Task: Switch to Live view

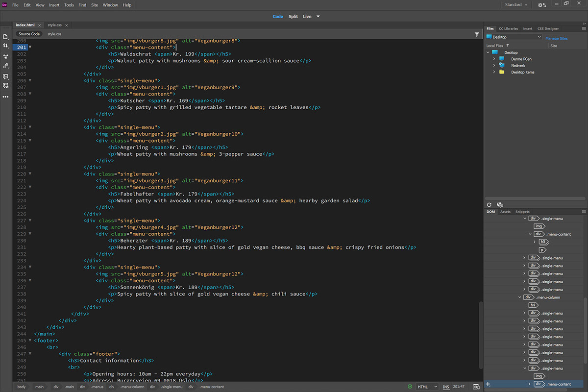Action: [x=307, y=17]
